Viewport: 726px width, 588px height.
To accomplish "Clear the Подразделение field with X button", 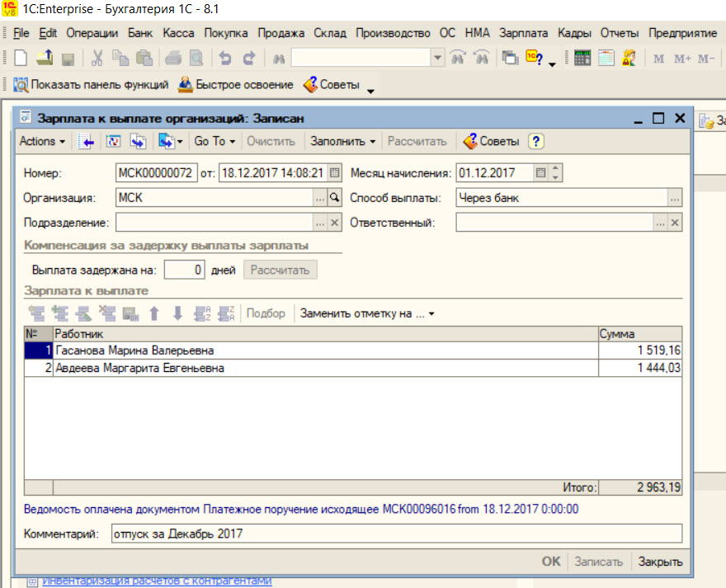I will (x=334, y=223).
